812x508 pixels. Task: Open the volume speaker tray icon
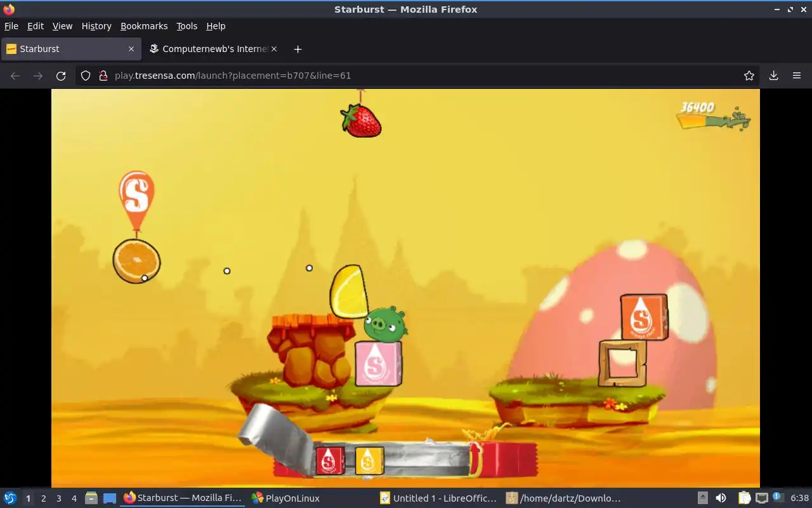click(721, 498)
